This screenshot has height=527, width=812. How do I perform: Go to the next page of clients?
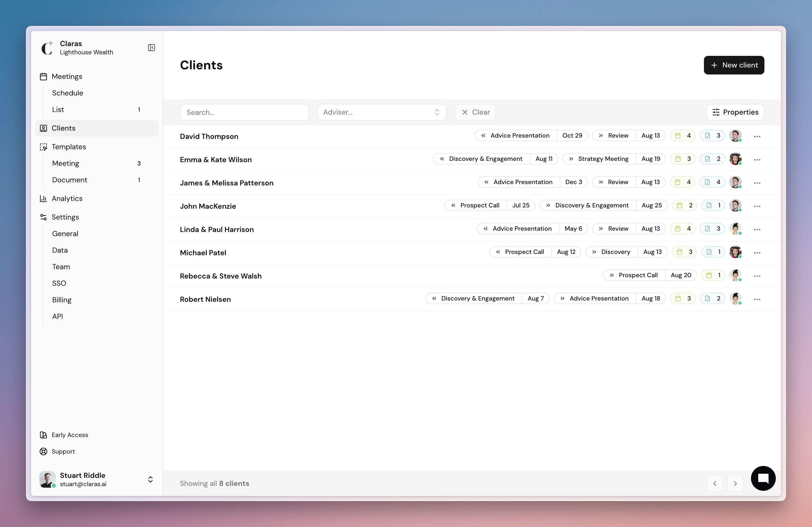[x=735, y=483]
